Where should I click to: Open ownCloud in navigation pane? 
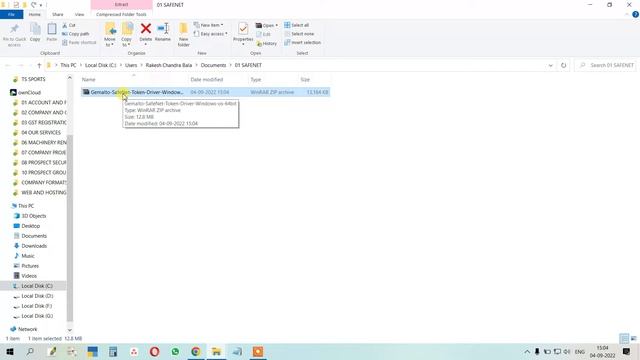(x=29, y=93)
